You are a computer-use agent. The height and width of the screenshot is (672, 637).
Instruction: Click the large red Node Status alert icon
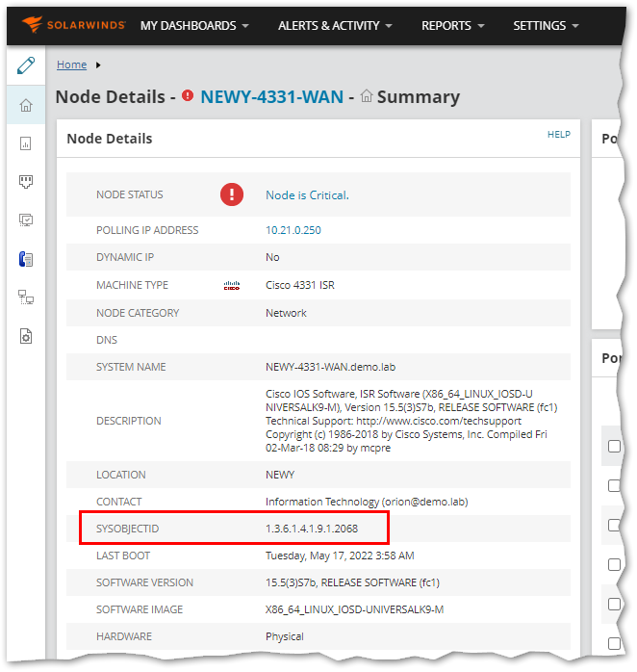(232, 194)
